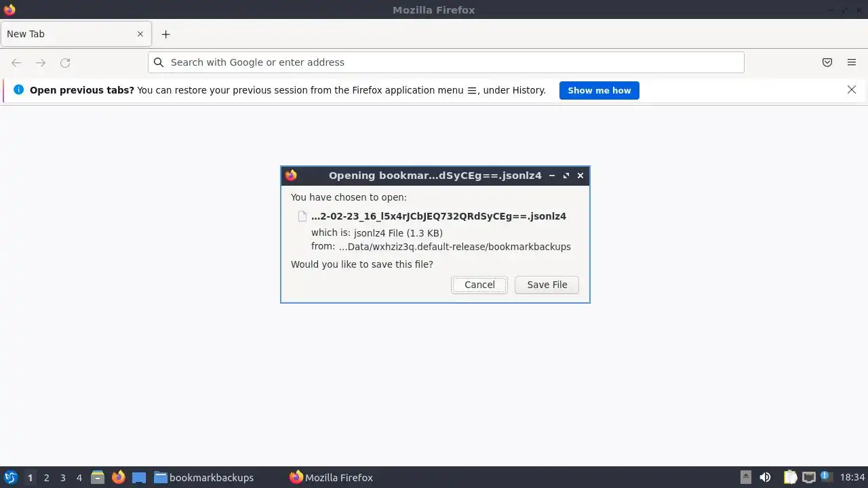
Task: Click Show me how button
Action: coord(599,90)
